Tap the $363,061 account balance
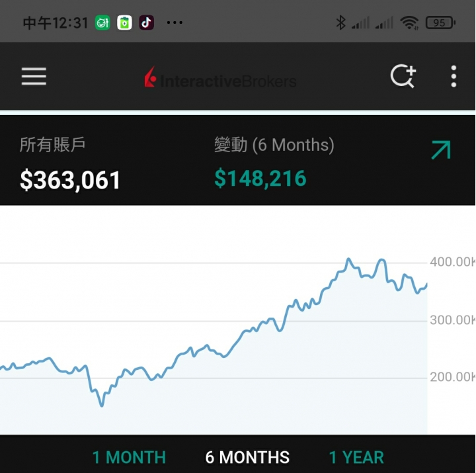The height and width of the screenshot is (473, 476). pos(70,180)
